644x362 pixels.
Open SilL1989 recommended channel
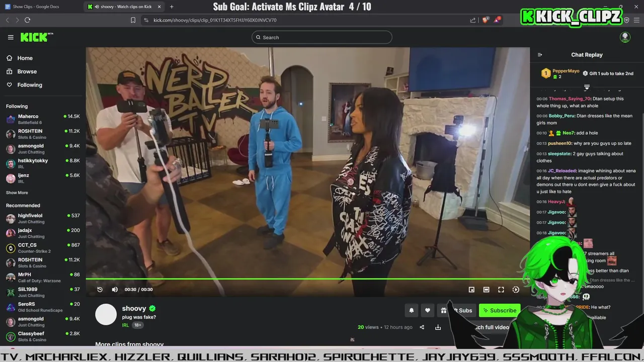(x=43, y=292)
